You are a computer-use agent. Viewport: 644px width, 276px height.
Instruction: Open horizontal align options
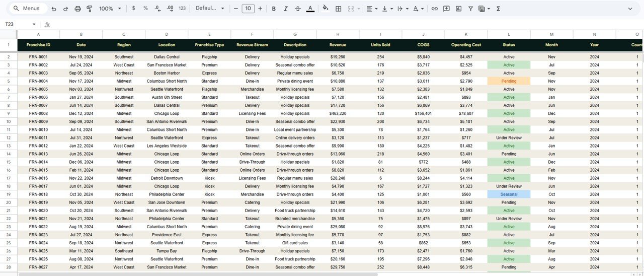(372, 9)
